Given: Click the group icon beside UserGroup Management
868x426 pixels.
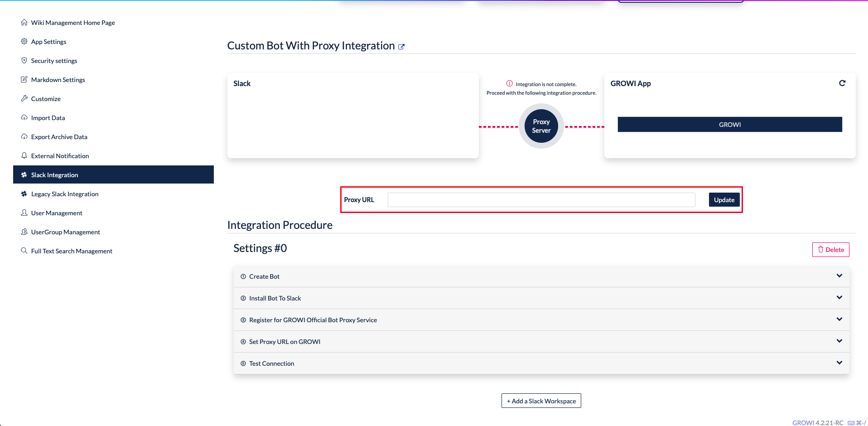Looking at the screenshot, I should pyautogui.click(x=24, y=232).
